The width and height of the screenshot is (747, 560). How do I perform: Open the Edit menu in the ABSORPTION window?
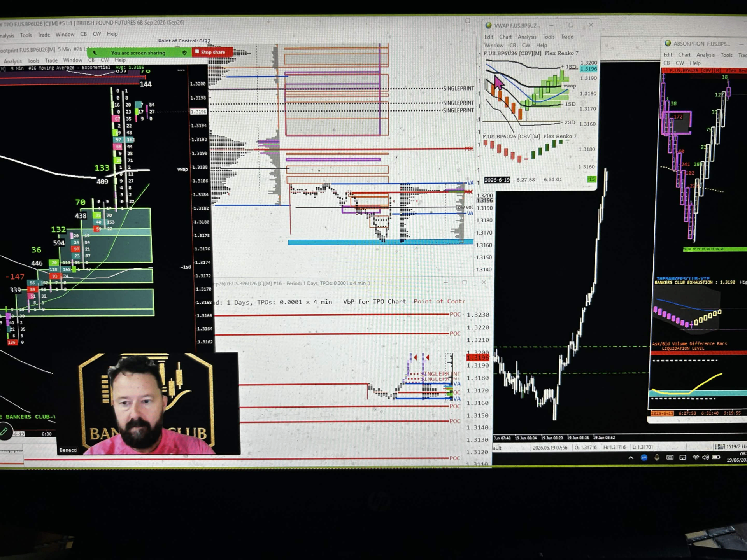tap(668, 55)
